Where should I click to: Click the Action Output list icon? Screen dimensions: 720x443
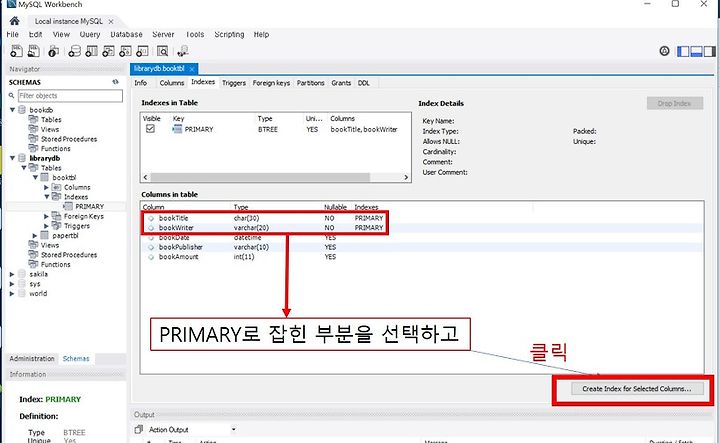coord(139,430)
